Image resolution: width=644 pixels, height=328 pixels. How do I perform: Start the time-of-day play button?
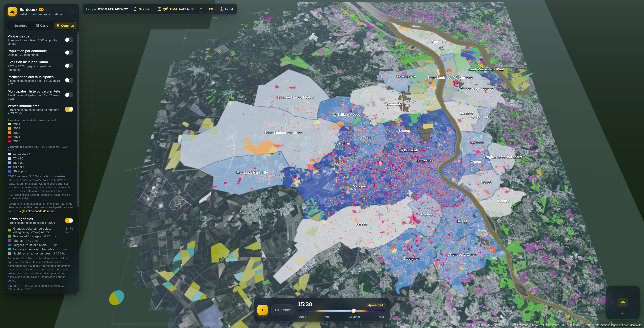[x=262, y=310]
